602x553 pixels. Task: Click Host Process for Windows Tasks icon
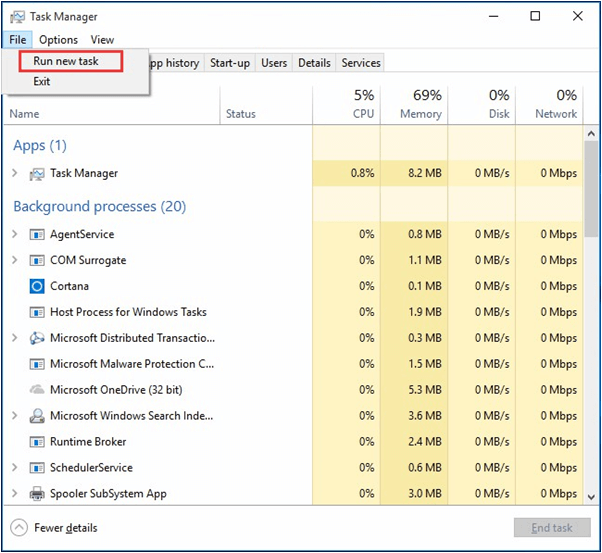tap(37, 313)
